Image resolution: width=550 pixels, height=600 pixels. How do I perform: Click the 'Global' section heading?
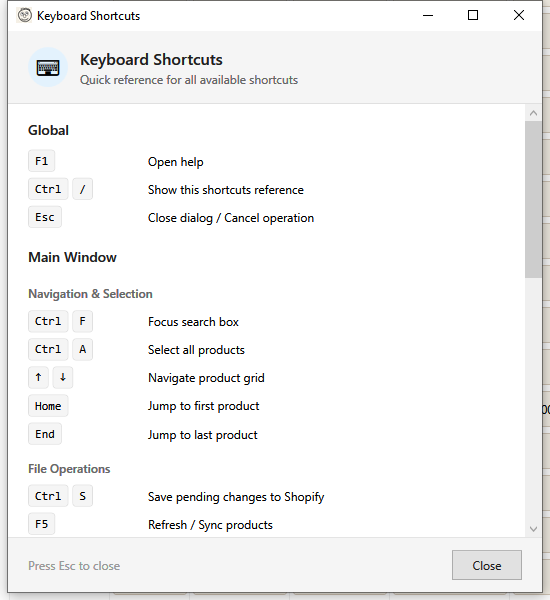tap(49, 130)
